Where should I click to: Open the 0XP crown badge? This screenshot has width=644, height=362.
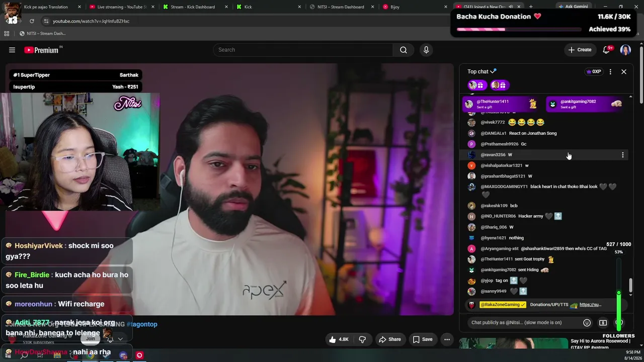594,71
